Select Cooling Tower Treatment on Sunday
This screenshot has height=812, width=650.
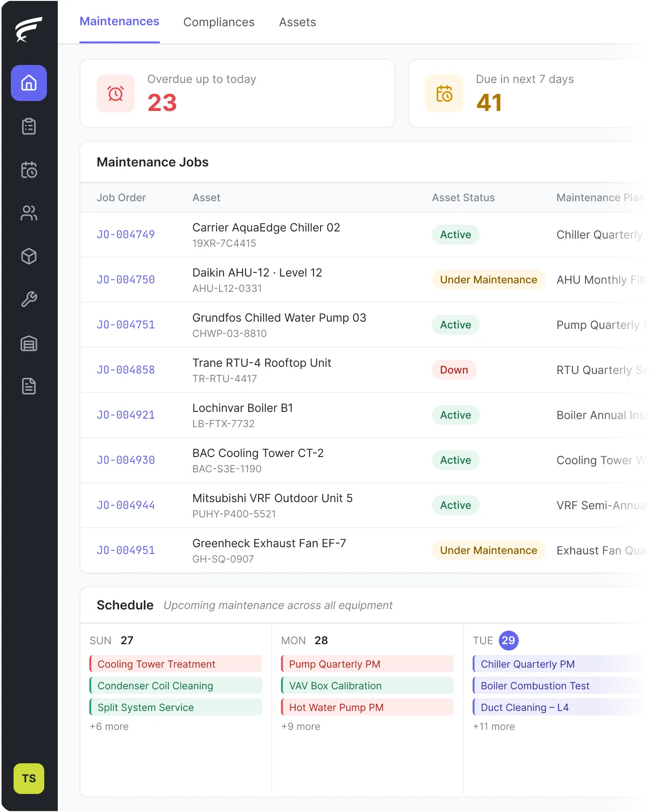(176, 664)
